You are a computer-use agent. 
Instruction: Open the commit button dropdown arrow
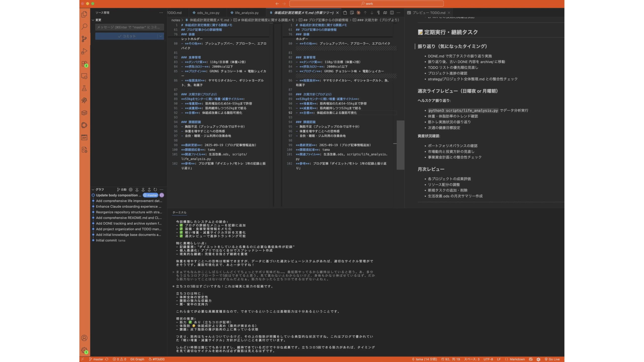point(160,36)
